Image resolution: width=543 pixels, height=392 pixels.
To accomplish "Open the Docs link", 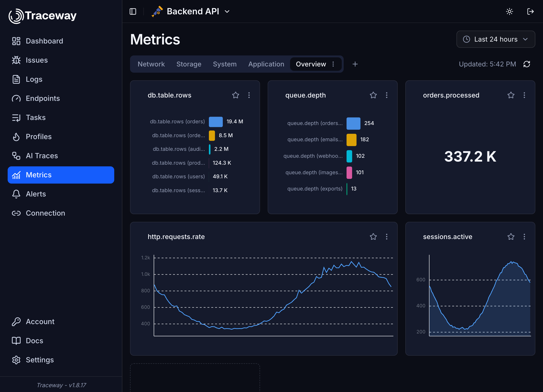I will (61, 341).
